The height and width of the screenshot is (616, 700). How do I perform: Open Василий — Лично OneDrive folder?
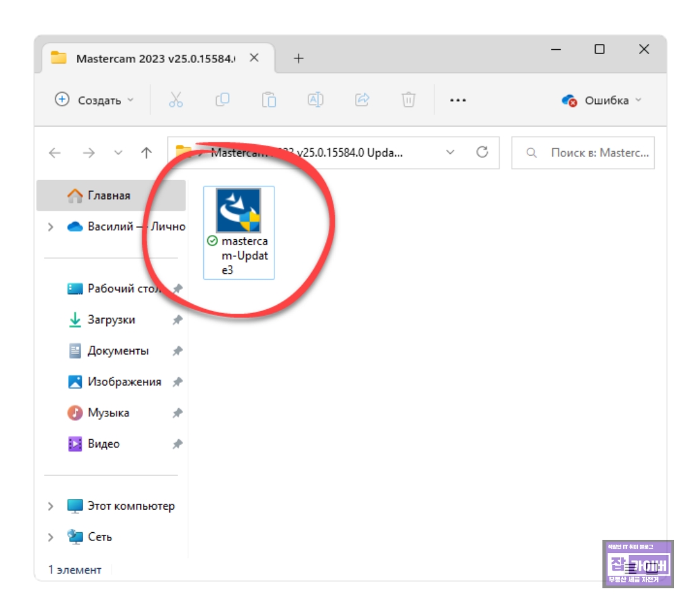click(127, 227)
